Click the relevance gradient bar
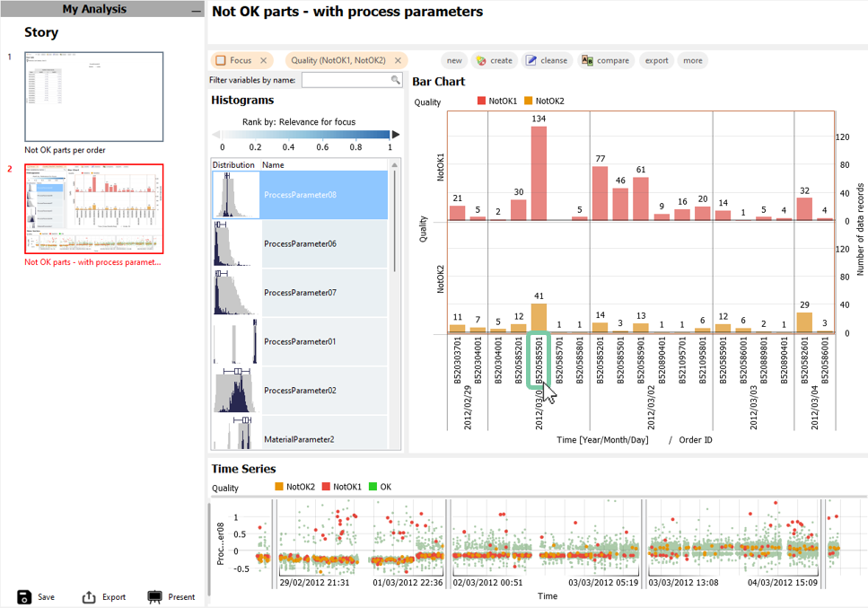 pos(305,134)
